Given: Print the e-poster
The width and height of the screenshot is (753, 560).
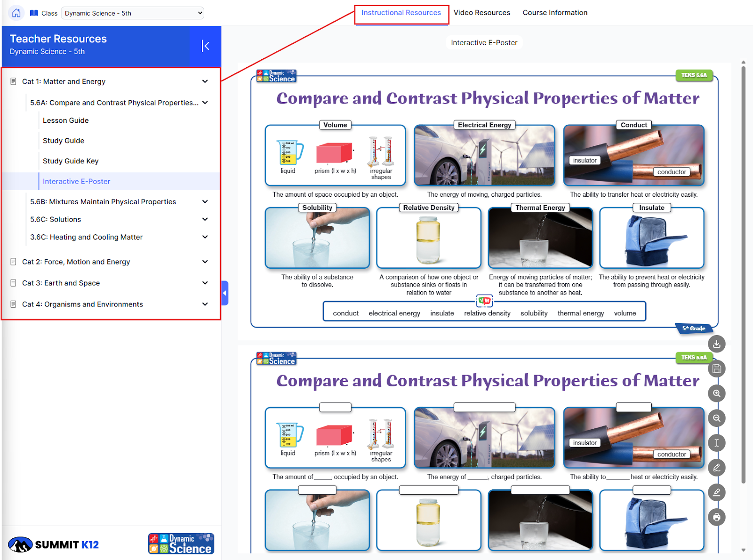Looking at the screenshot, I should click(716, 517).
